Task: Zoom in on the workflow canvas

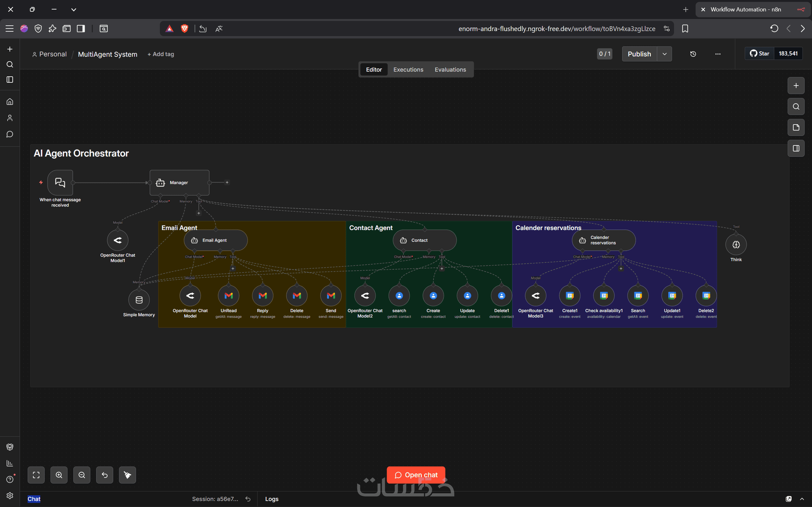Action: pyautogui.click(x=59, y=475)
